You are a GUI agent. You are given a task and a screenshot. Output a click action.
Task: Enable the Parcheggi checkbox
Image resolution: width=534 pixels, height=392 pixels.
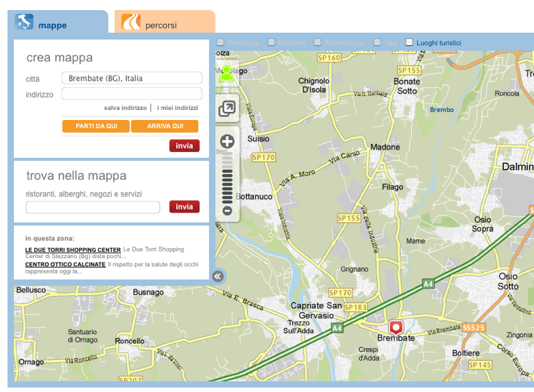(221, 42)
